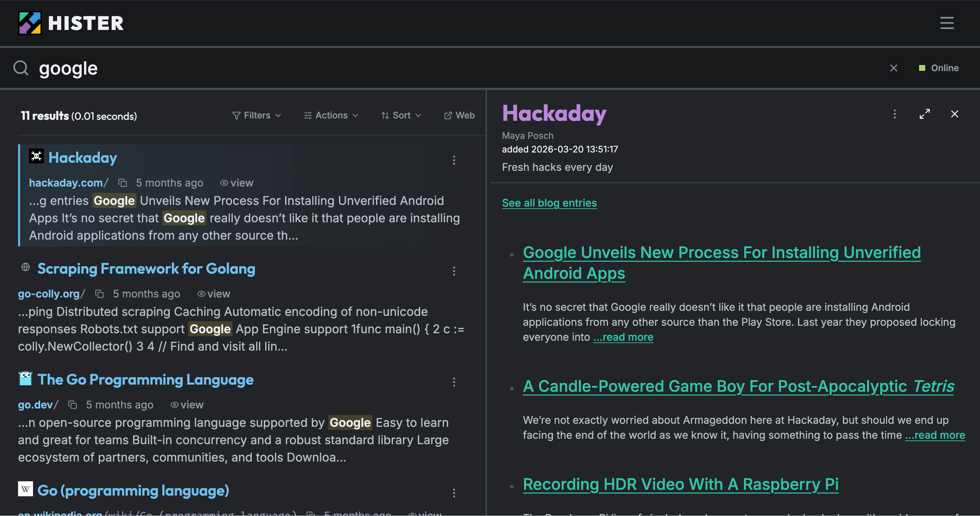View preview of go-colly.org result

pos(213,294)
